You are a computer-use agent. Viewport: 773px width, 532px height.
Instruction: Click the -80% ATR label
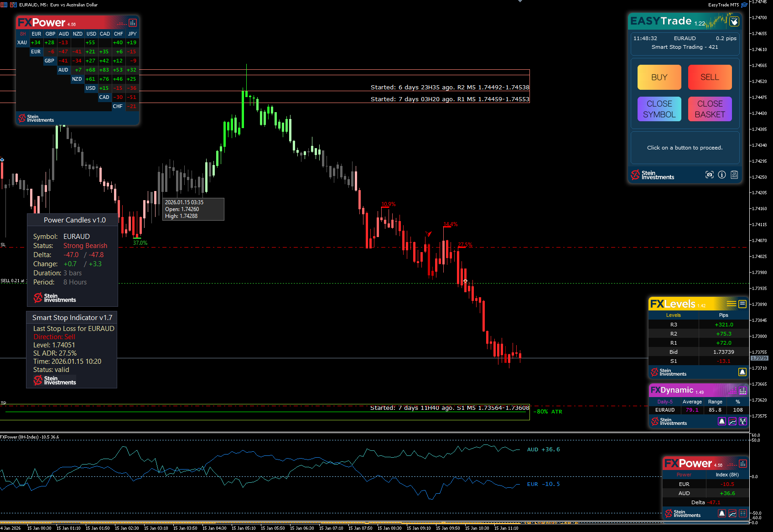tap(548, 412)
